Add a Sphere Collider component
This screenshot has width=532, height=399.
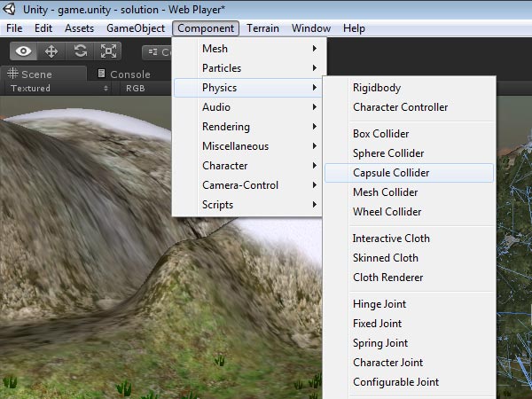pyautogui.click(x=409, y=153)
